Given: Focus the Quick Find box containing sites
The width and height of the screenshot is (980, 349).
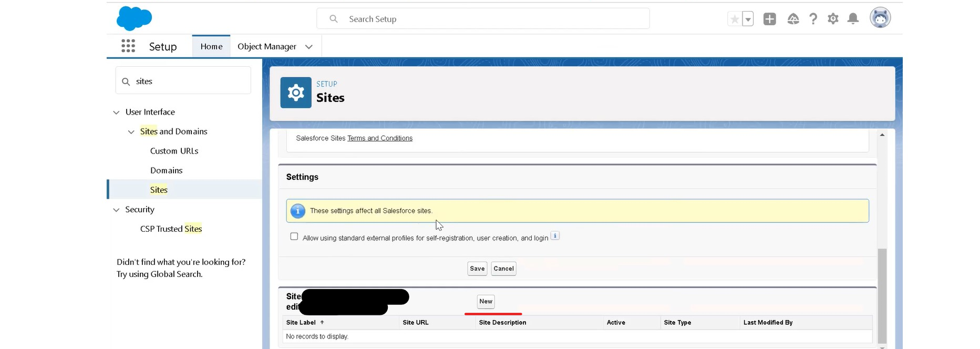Looking at the screenshot, I should click(183, 81).
